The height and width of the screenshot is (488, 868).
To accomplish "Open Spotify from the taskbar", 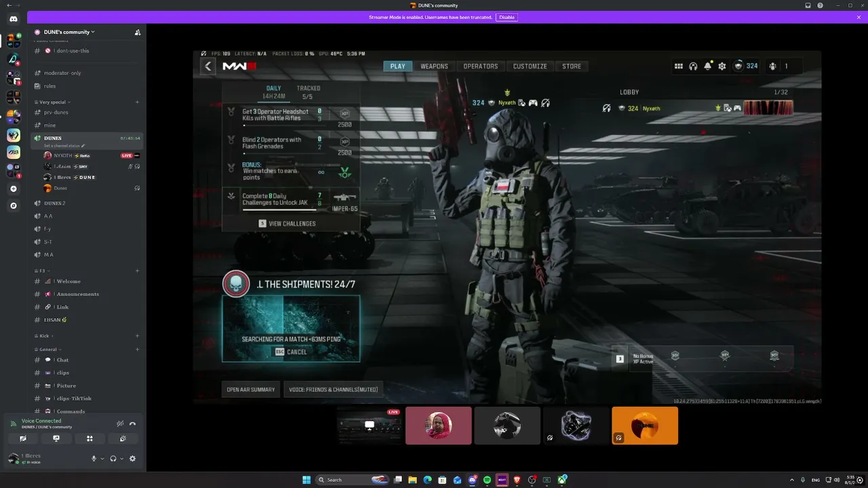I will point(487,480).
